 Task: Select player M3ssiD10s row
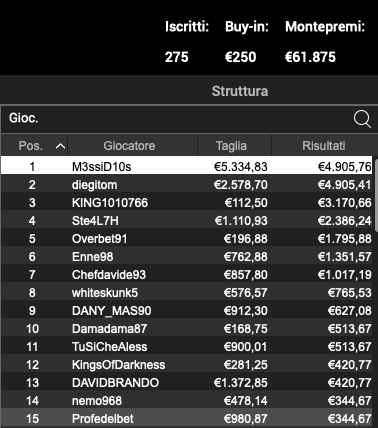[186, 166]
